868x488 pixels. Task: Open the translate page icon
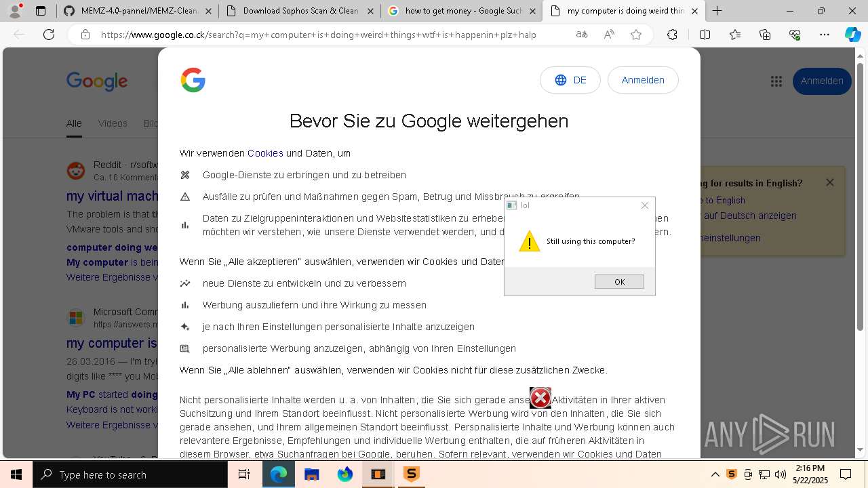pos(582,35)
